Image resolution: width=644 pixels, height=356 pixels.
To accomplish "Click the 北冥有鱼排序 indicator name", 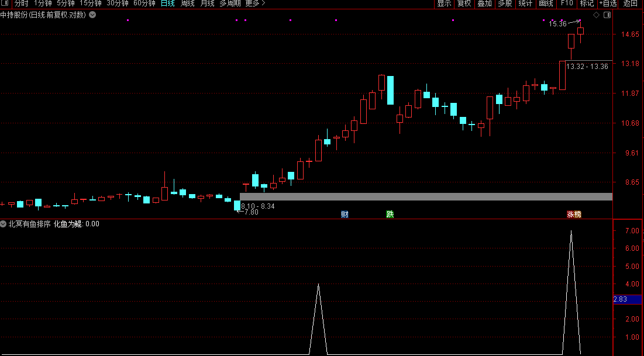I will coord(30,224).
